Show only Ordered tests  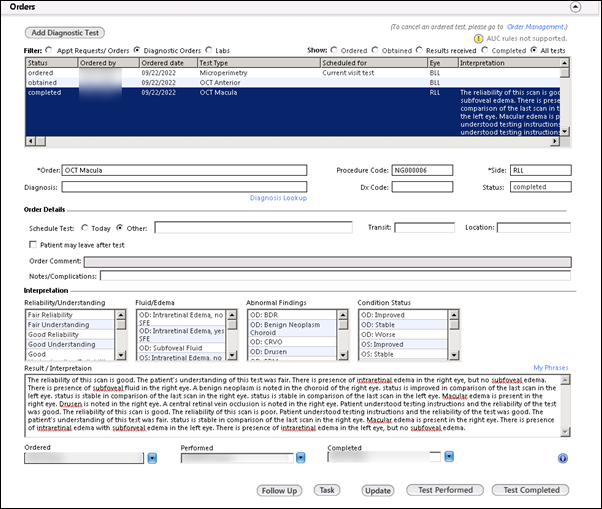[334, 50]
